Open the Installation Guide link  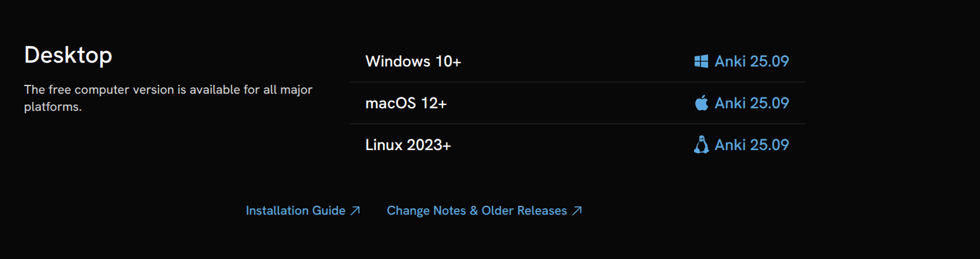tap(295, 211)
